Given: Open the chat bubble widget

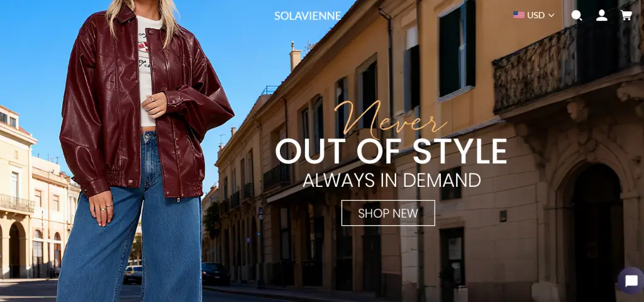Looking at the screenshot, I should (x=631, y=281).
